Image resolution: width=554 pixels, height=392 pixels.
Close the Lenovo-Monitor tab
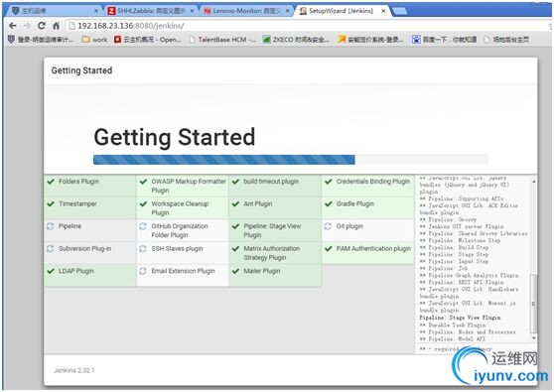pyautogui.click(x=288, y=11)
